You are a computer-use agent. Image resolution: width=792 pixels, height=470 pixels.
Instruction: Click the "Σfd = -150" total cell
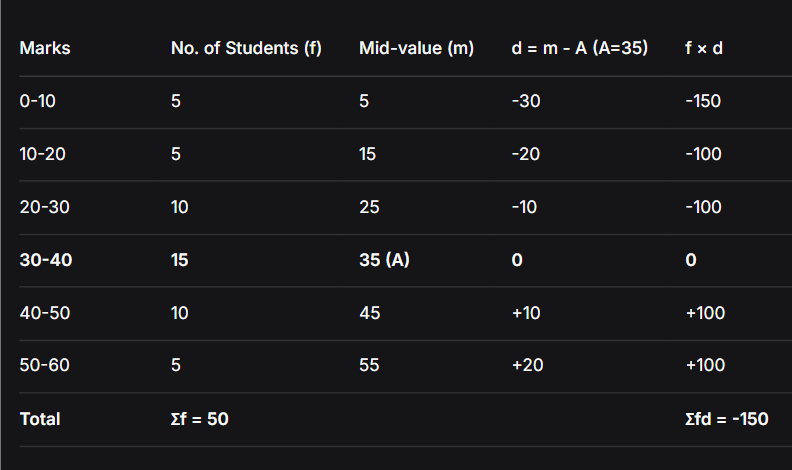727,419
